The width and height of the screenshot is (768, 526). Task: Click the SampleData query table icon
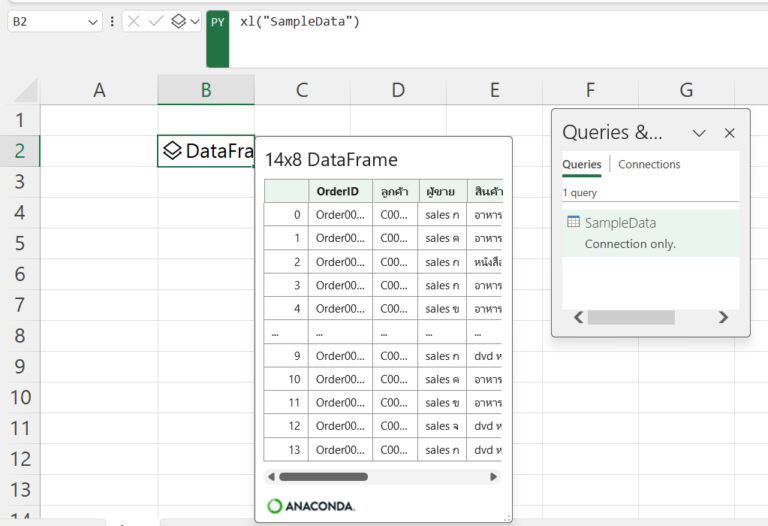(573, 222)
